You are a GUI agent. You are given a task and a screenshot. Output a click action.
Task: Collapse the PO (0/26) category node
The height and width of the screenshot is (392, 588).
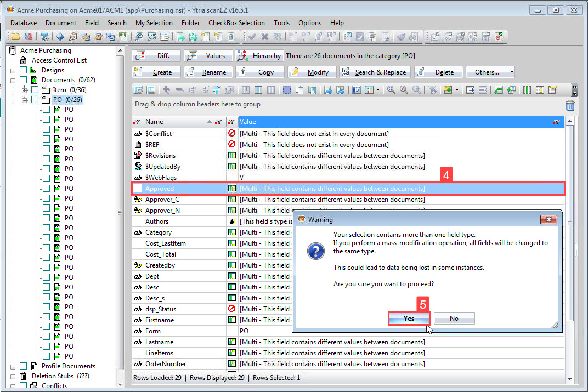24,99
